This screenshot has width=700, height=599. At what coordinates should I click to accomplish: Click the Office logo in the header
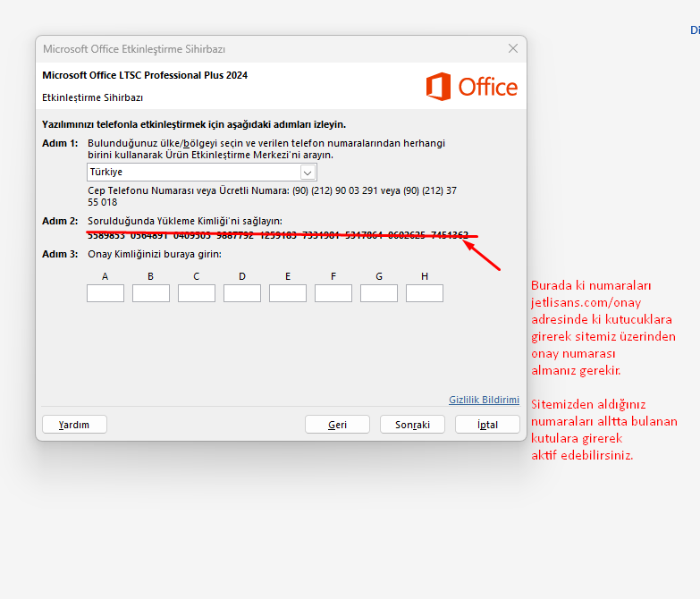[x=471, y=87]
